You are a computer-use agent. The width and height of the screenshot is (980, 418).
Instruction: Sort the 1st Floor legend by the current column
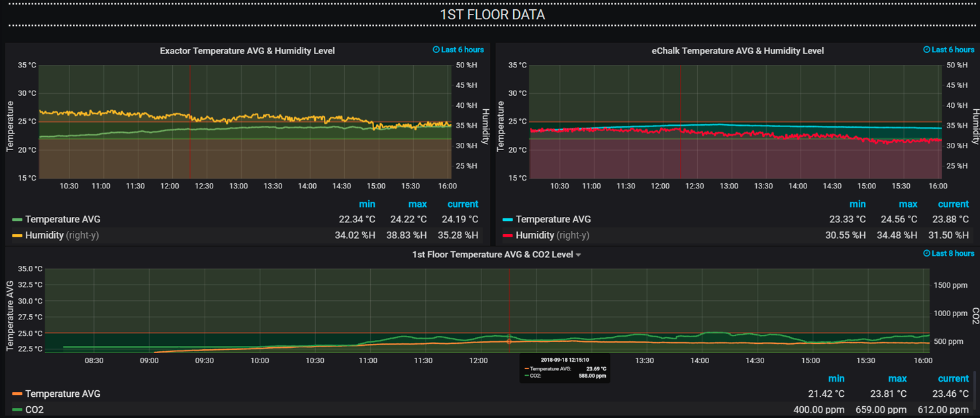(954, 378)
